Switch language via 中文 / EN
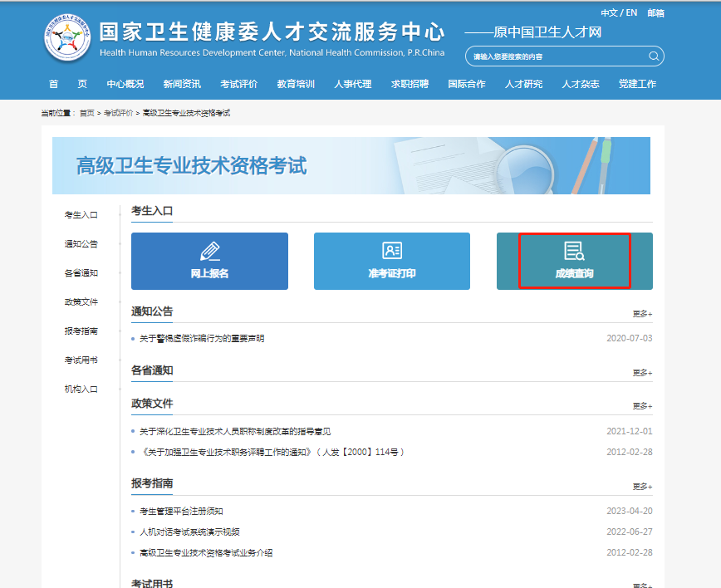 click(x=619, y=12)
